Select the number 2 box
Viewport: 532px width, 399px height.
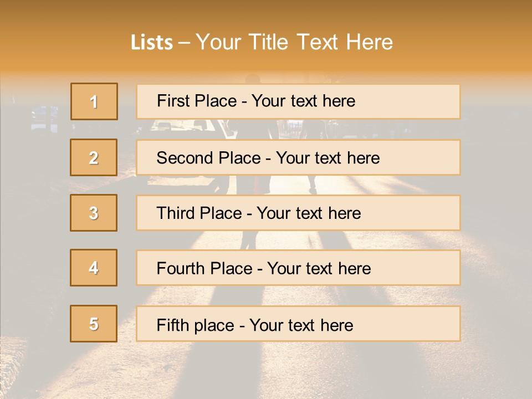[x=94, y=157]
